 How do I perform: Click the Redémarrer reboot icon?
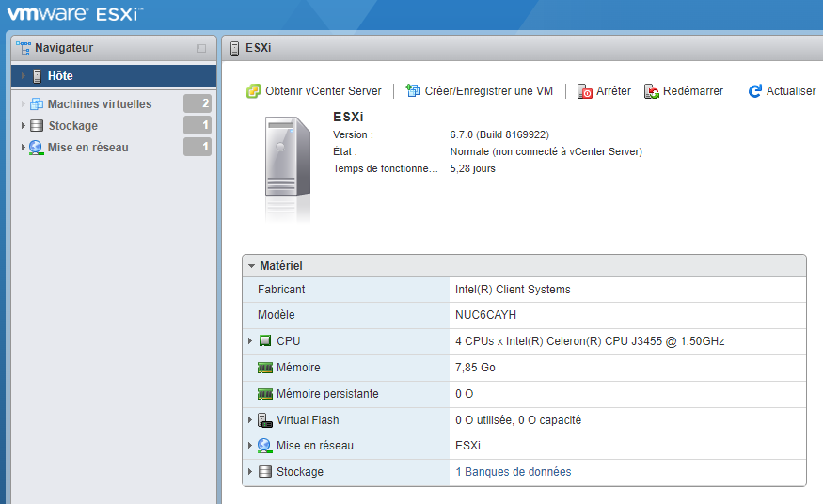(652, 91)
